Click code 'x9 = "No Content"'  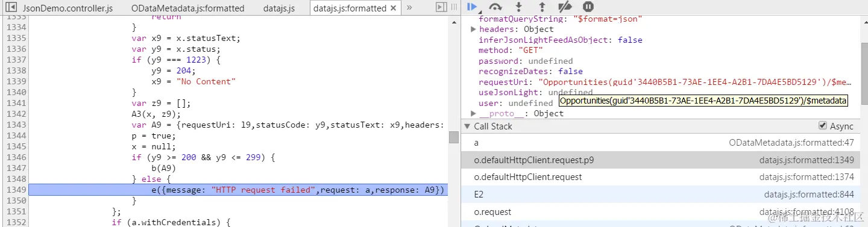[193, 81]
